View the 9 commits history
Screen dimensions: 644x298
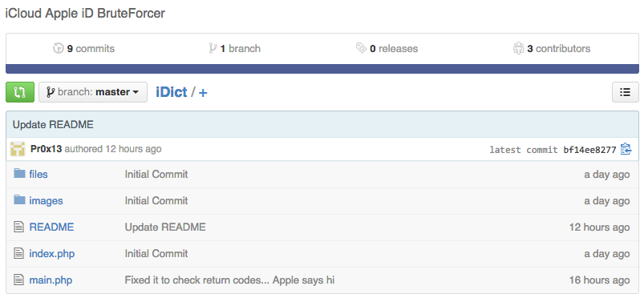click(x=83, y=48)
